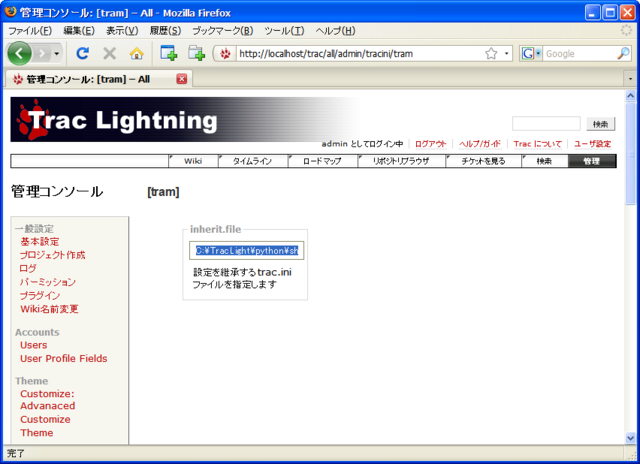640x464 pixels.
Task: Click the Trac paw site icon in address bar
Action: (225, 53)
